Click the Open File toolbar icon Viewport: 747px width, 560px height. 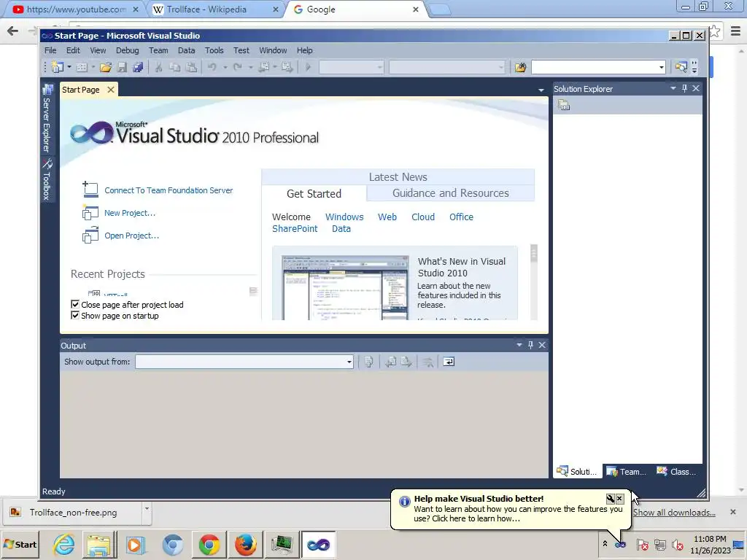(x=106, y=68)
